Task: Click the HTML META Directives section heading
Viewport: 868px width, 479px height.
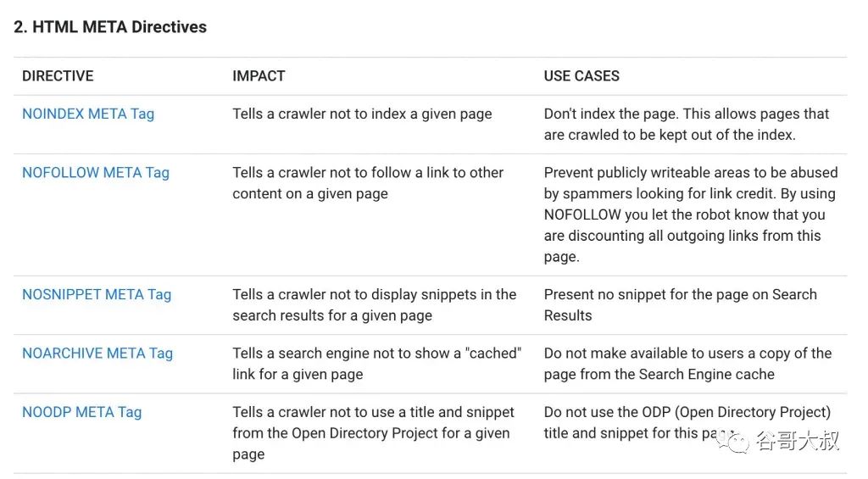Action: click(x=110, y=27)
